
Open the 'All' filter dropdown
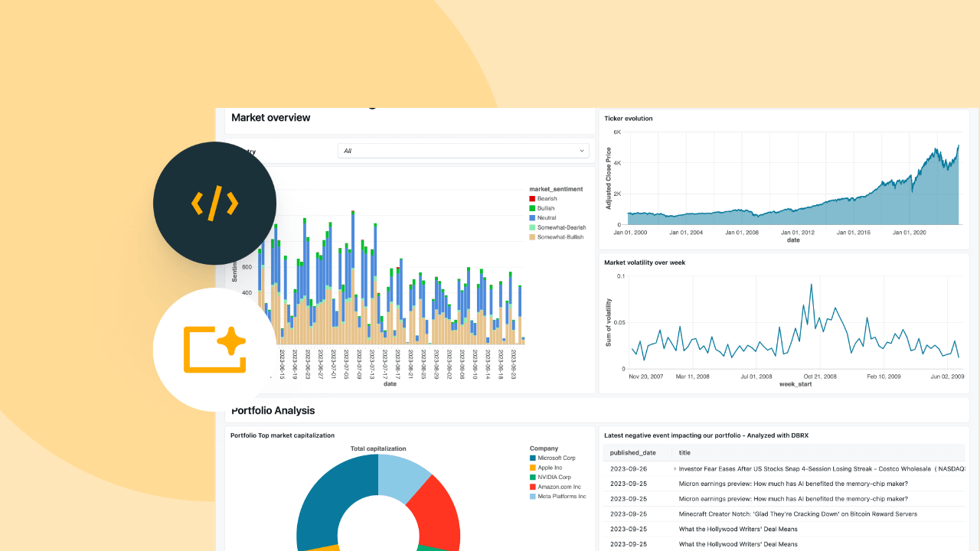pos(463,151)
